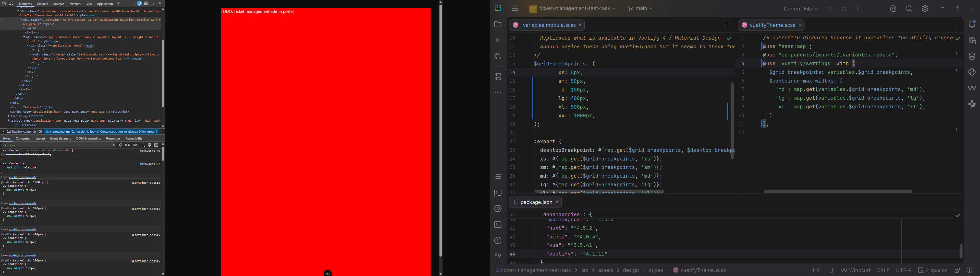Open the main.scss:32 source link
This screenshot has width=980, height=276.
[150, 164]
